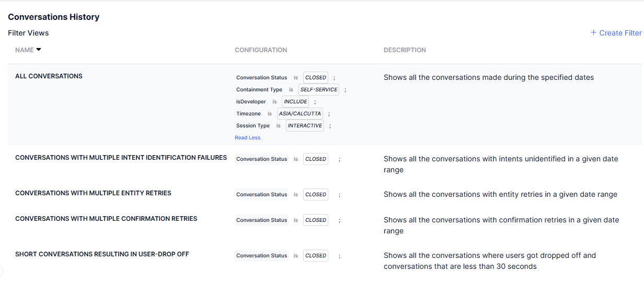Click the DESCRIPTION column header
The height and width of the screenshot is (284, 644).
405,50
